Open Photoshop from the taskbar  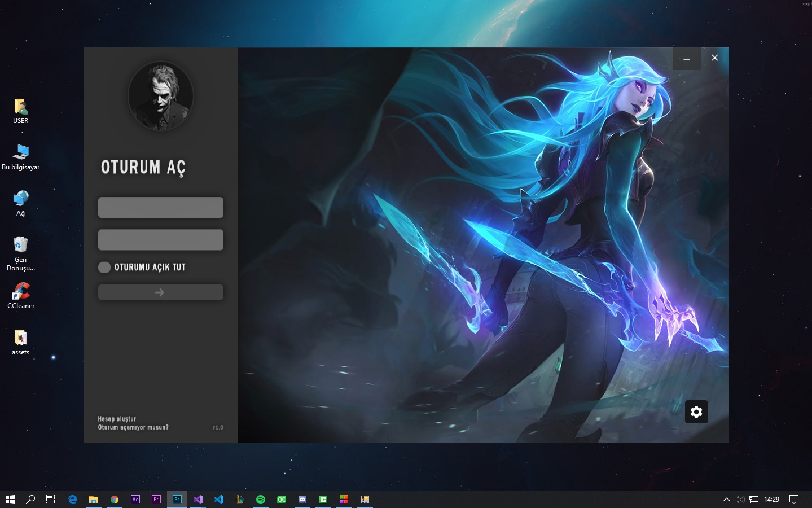tap(177, 500)
